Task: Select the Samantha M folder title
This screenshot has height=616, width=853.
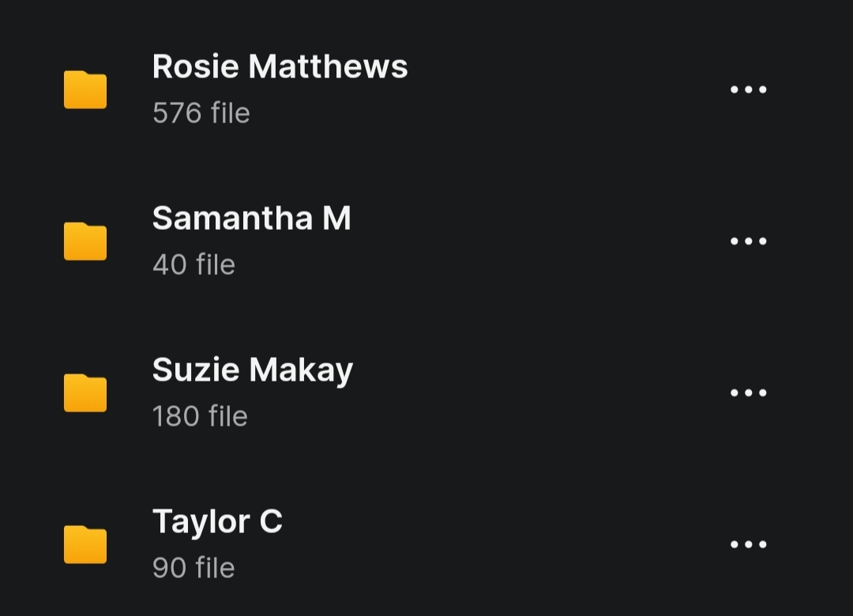Action: [x=251, y=218]
